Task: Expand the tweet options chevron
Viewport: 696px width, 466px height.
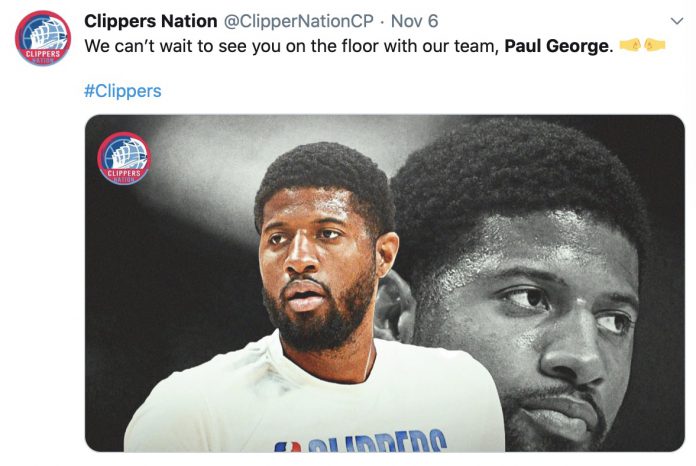Action: pyautogui.click(x=676, y=21)
